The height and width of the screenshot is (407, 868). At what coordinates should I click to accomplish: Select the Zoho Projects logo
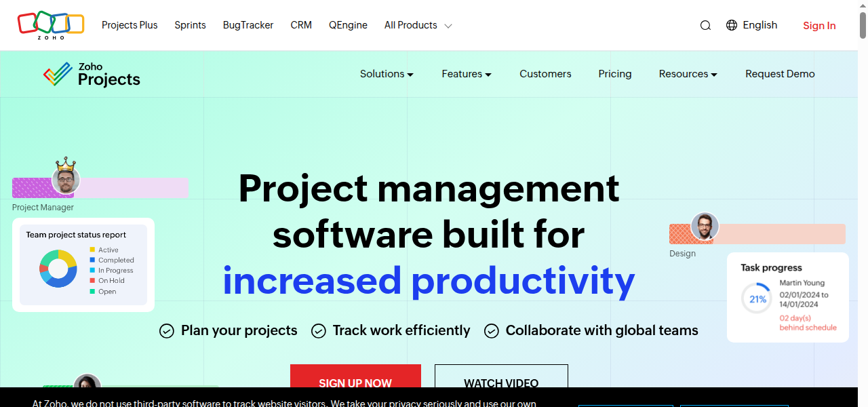[91, 73]
